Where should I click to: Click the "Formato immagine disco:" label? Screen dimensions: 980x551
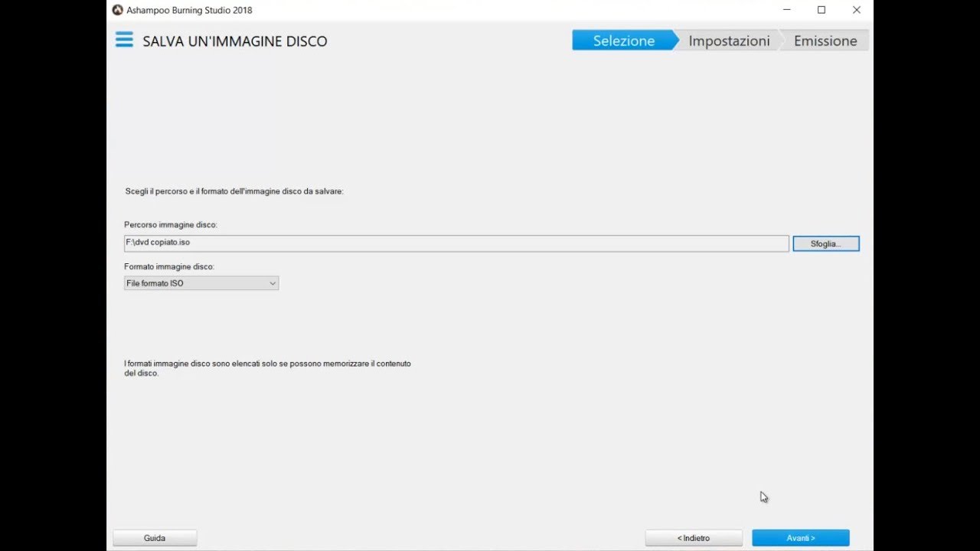[x=169, y=267]
